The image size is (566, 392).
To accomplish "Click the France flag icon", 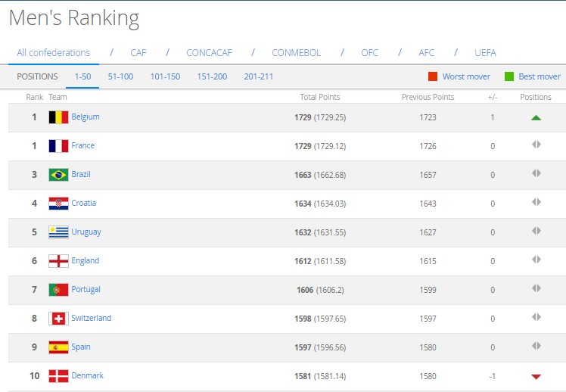I will 58,146.
